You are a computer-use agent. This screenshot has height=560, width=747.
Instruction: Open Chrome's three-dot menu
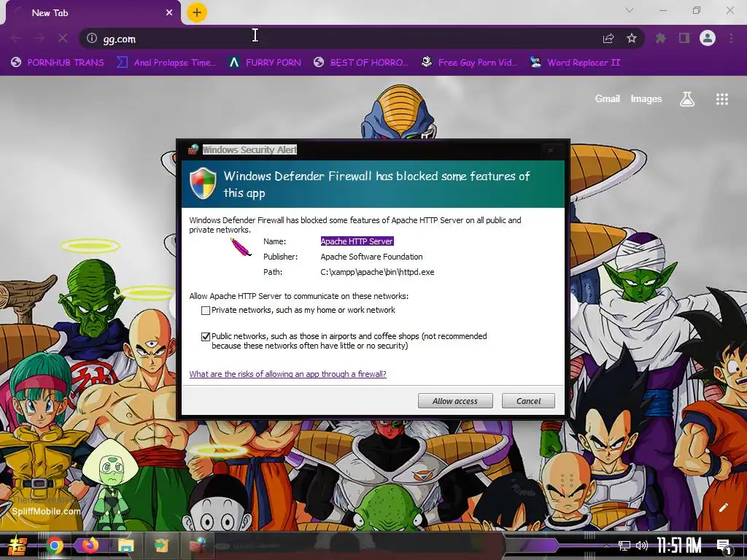(731, 38)
